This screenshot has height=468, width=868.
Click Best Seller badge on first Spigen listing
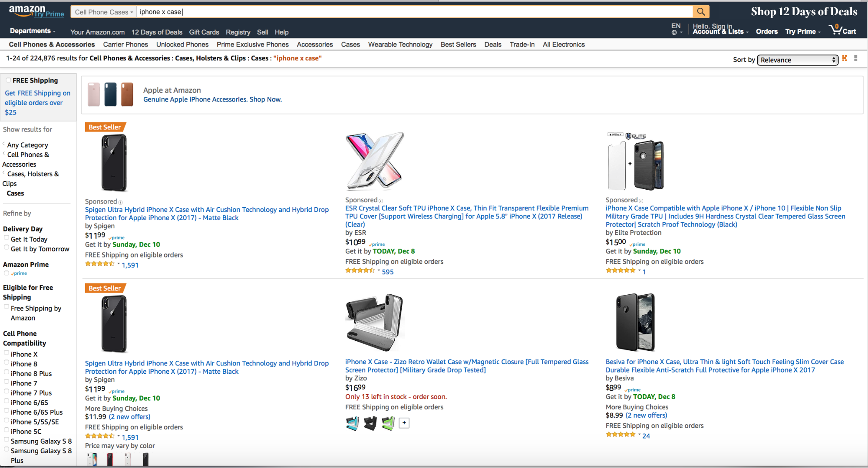tap(105, 127)
